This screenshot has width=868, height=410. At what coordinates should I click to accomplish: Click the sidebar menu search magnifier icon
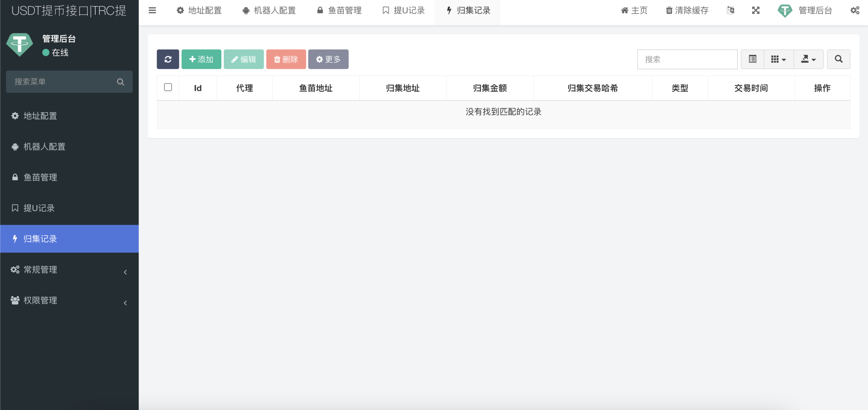(x=120, y=82)
